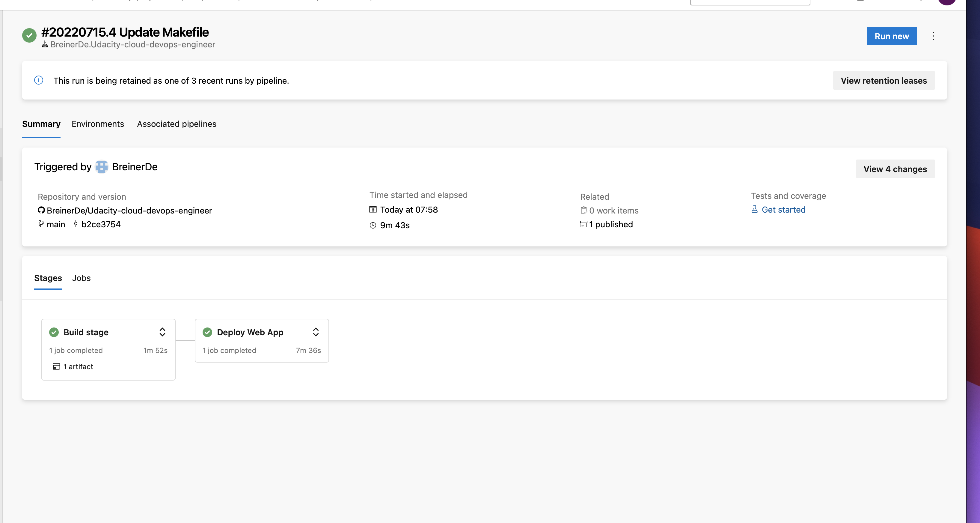Switch to the Jobs tab

82,278
